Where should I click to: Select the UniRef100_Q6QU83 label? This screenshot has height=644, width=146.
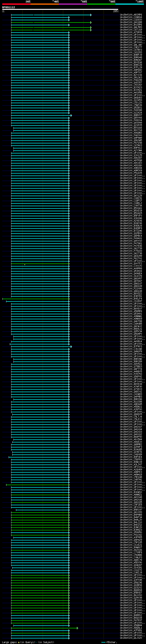[131, 98]
